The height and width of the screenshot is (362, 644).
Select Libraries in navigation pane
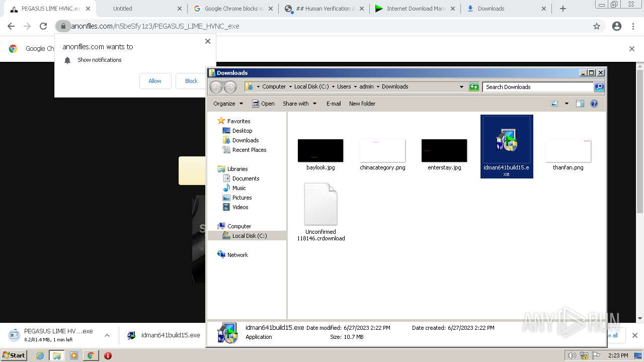click(x=237, y=169)
